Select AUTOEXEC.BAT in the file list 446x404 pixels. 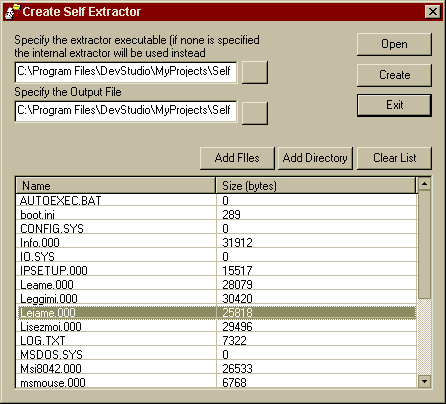pyautogui.click(x=216, y=201)
